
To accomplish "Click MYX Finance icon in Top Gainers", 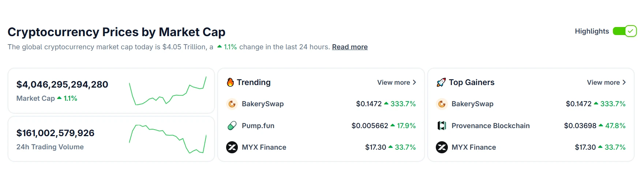I will click(442, 147).
